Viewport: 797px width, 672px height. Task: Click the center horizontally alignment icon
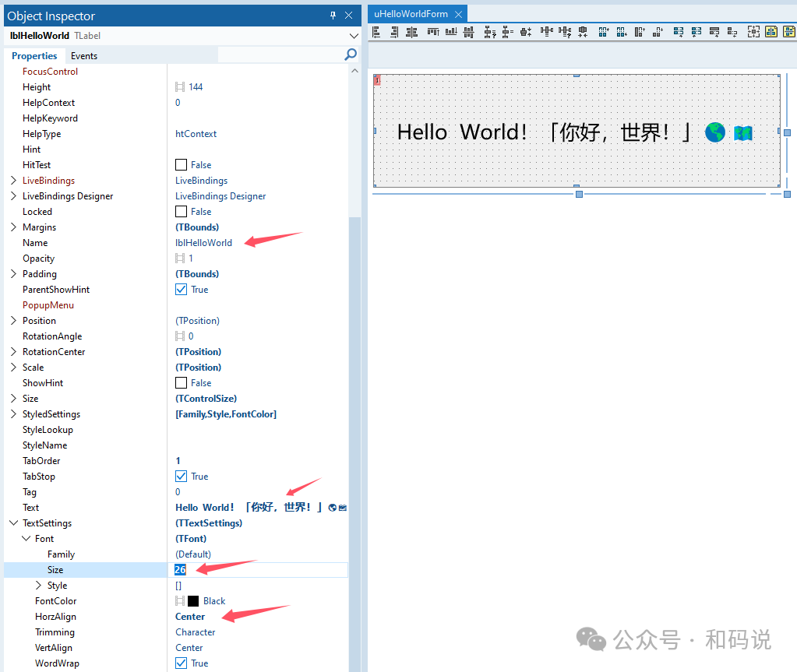pyautogui.click(x=412, y=31)
